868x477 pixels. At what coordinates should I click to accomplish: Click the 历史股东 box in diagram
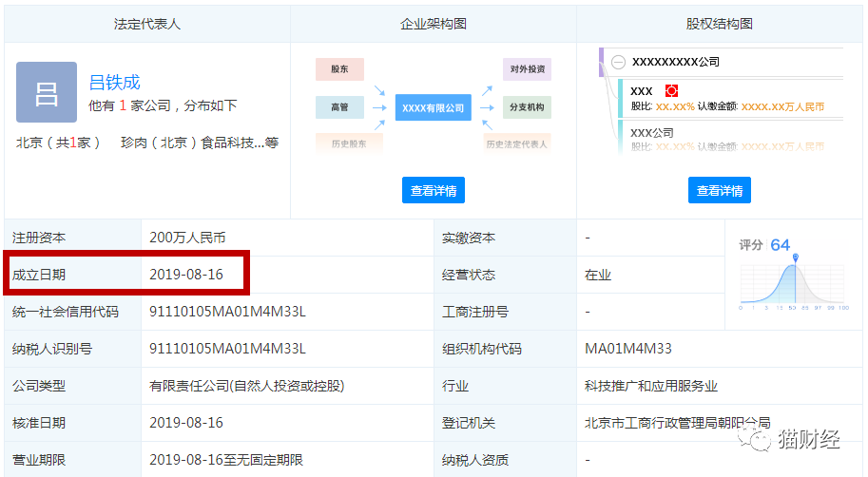pyautogui.click(x=349, y=143)
